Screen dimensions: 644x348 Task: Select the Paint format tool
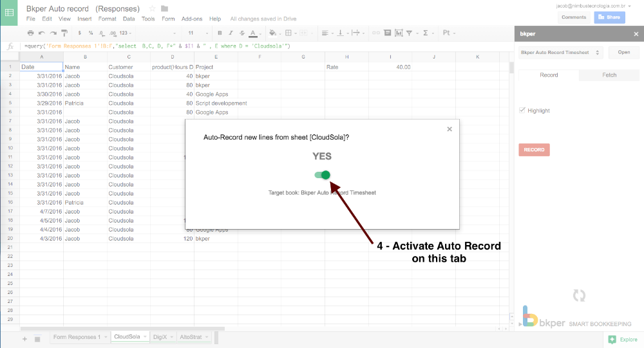64,33
